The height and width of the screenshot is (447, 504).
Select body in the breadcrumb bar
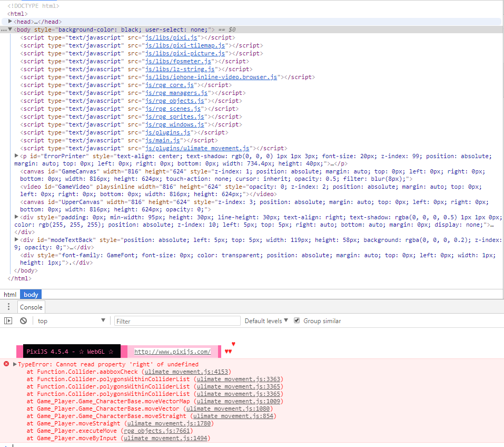(31, 295)
